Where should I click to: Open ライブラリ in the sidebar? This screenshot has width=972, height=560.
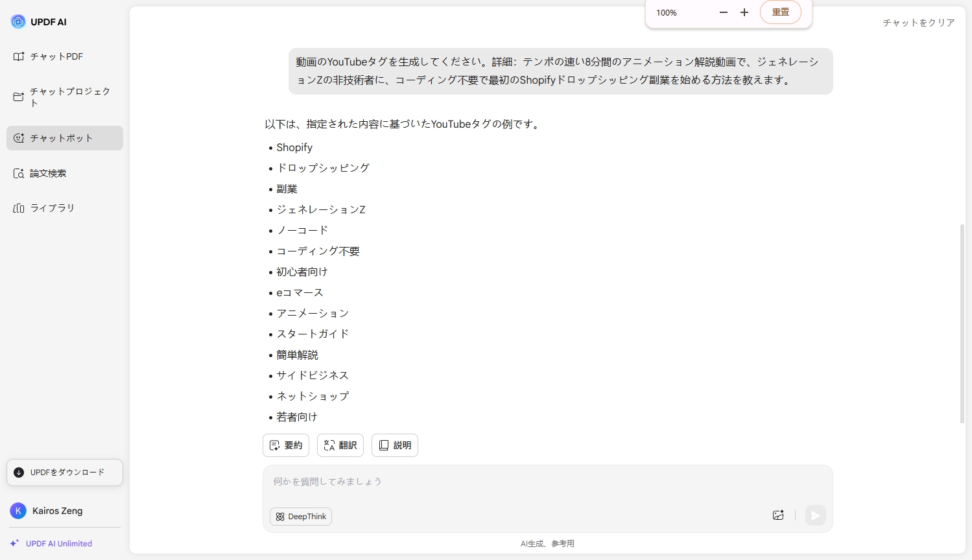[x=65, y=208]
